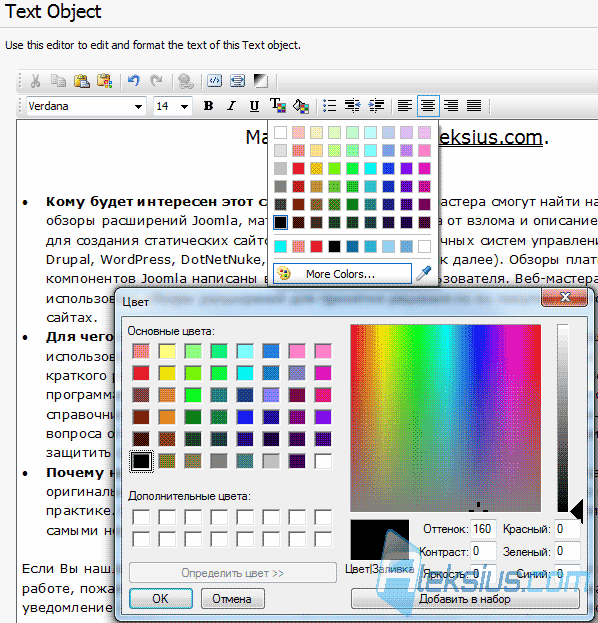The image size is (598, 623).
Task: Open the text color tool
Action: click(278, 106)
